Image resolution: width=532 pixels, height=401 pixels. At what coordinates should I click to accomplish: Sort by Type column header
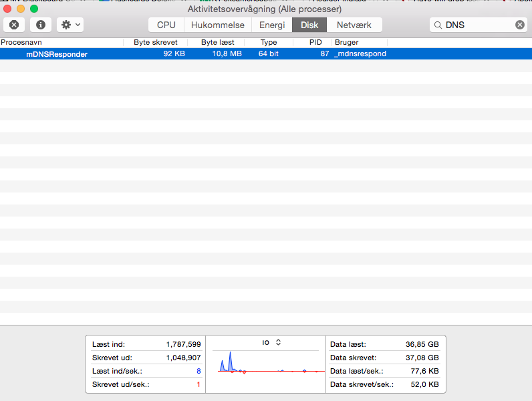pos(269,42)
